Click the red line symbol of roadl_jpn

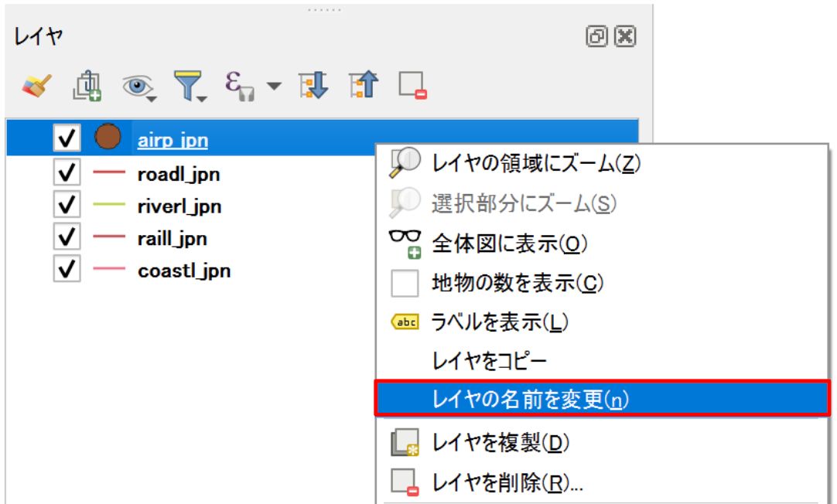109,172
